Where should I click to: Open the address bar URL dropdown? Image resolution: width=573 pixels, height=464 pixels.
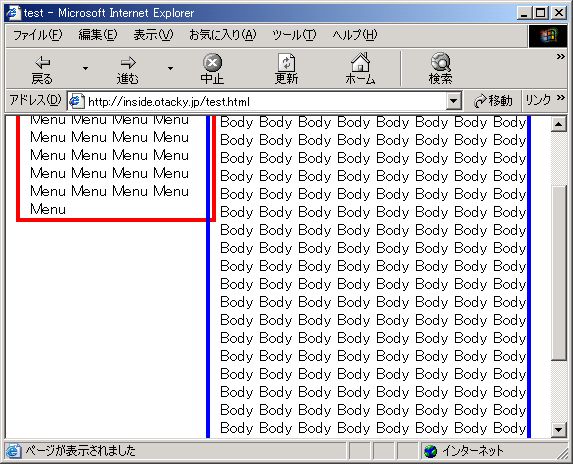pyautogui.click(x=454, y=101)
